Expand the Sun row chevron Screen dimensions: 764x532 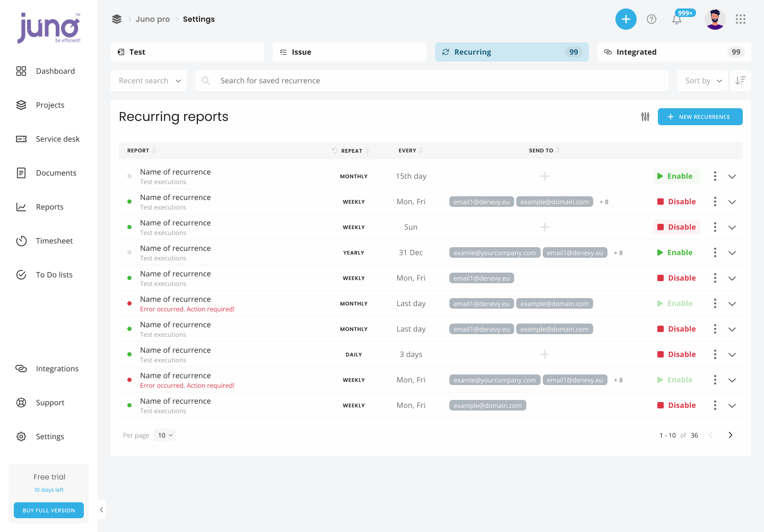(732, 227)
